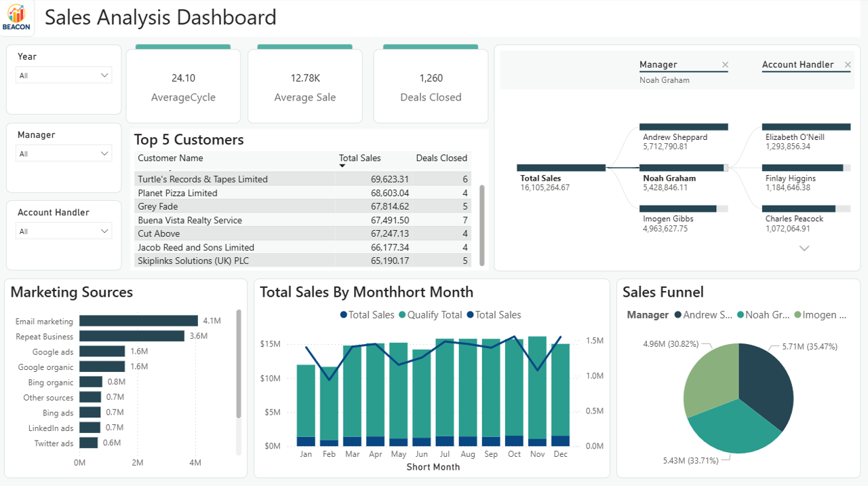Select Buena Vista Realty Service row
The height and width of the screenshot is (486, 868).
(x=303, y=220)
